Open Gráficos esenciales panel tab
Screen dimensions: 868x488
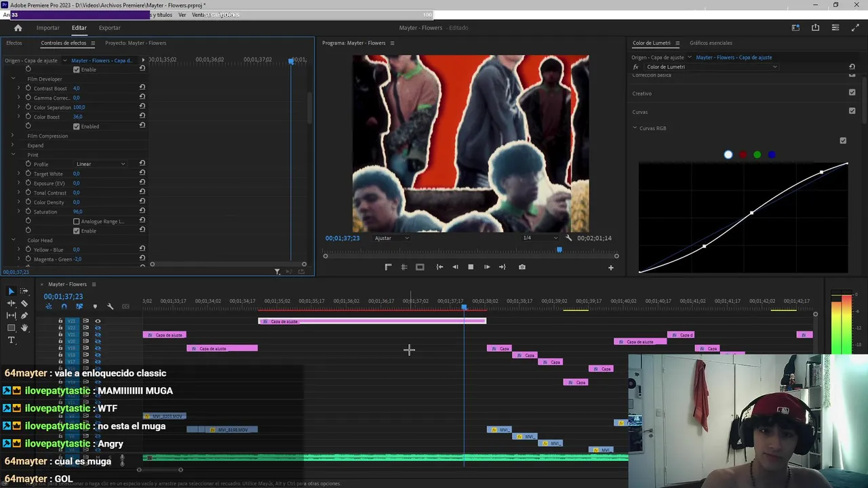tap(711, 43)
